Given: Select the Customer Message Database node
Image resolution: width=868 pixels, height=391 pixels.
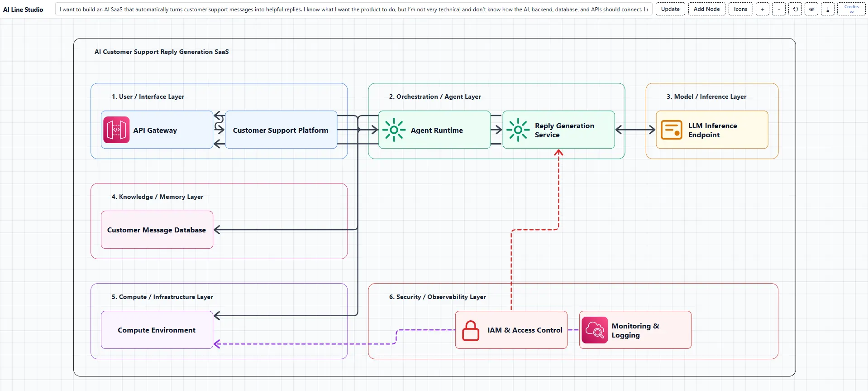Looking at the screenshot, I should pos(157,230).
